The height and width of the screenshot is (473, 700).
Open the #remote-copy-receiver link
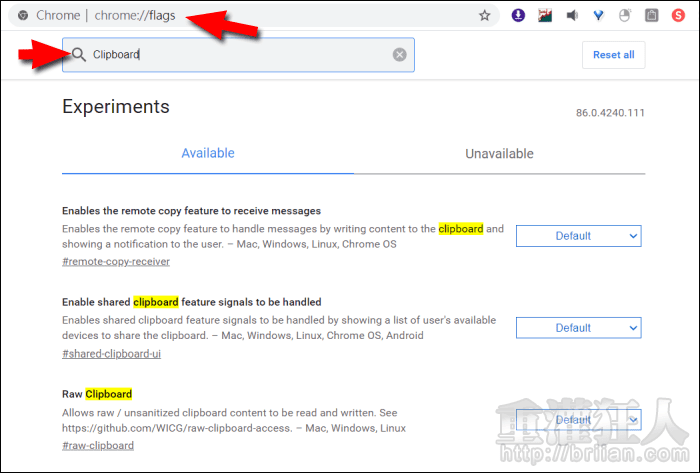pos(115,262)
